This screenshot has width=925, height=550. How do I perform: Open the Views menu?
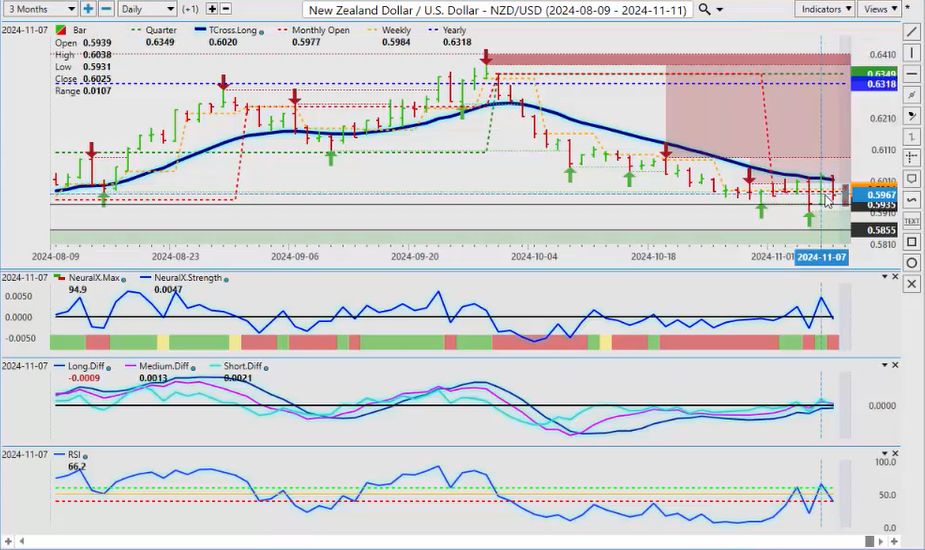pyautogui.click(x=880, y=9)
